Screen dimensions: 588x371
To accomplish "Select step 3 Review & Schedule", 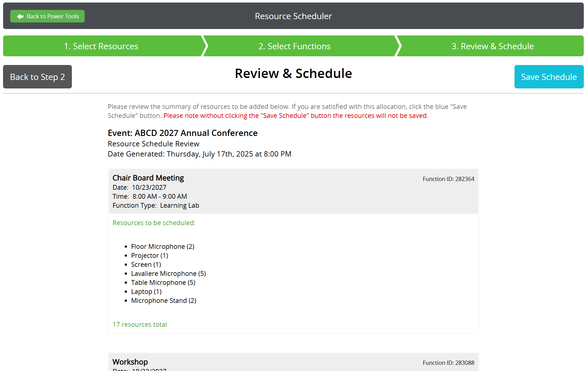I will pos(492,46).
